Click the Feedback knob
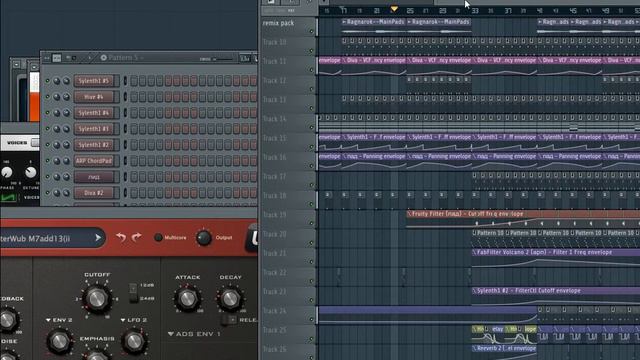 [x=7, y=320]
